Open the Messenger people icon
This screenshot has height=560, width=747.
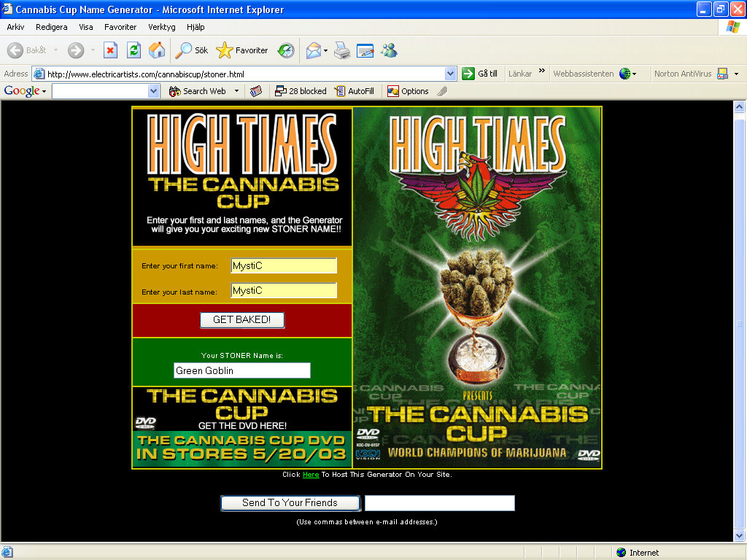click(390, 50)
